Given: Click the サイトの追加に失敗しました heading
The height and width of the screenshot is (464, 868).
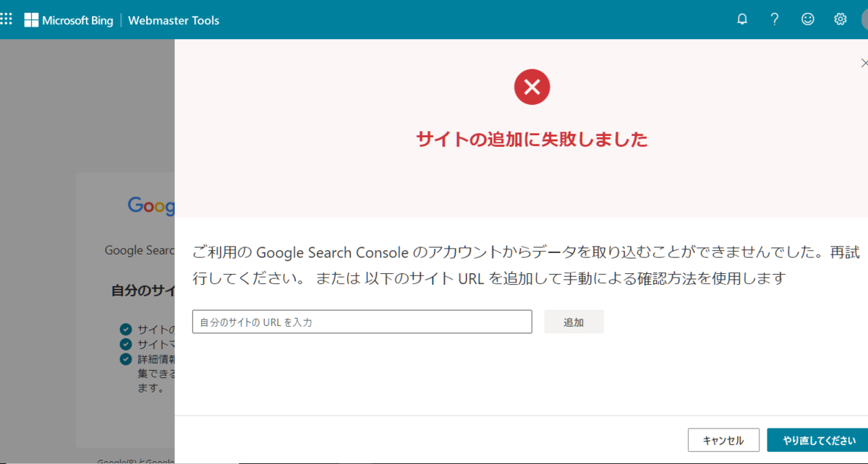Looking at the screenshot, I should click(532, 139).
